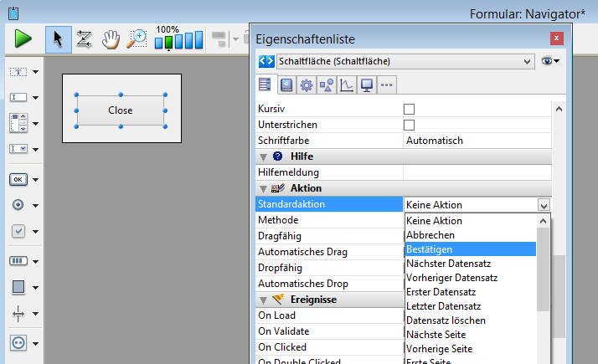Image resolution: width=598 pixels, height=364 pixels.
Task: Click the 100% zoom level bars
Action: pyautogui.click(x=178, y=39)
